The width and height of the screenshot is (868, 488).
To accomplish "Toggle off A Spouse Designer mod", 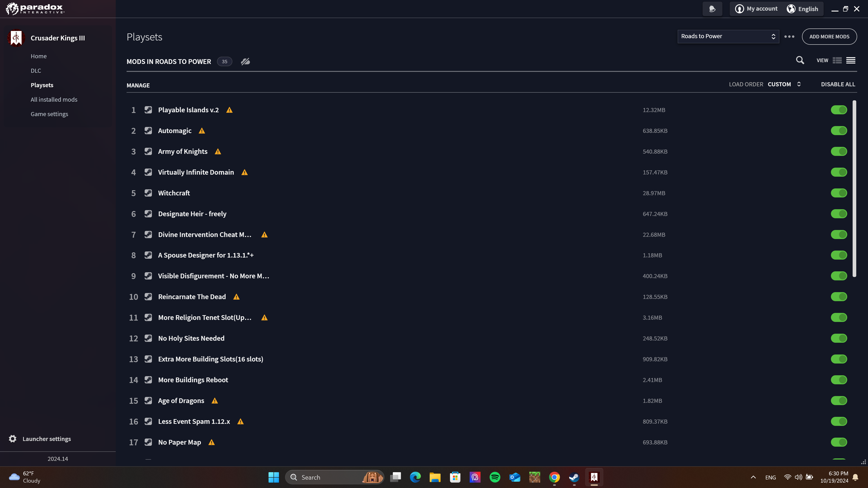I will (839, 255).
